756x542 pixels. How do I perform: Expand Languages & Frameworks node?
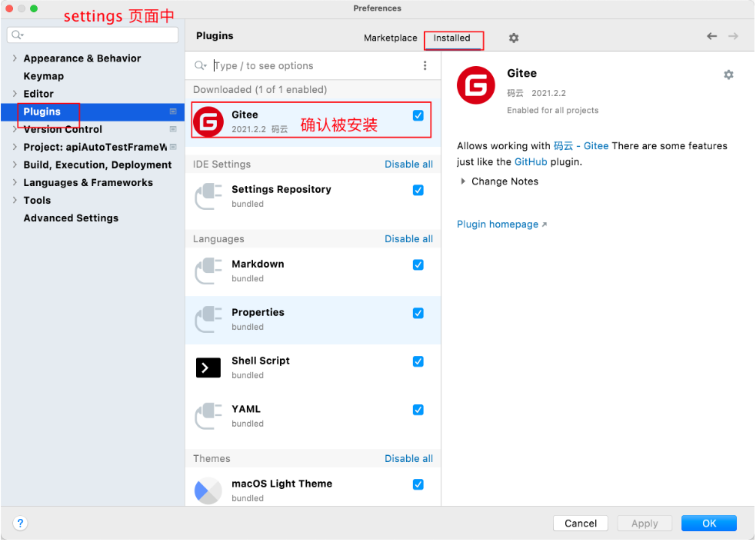point(15,183)
